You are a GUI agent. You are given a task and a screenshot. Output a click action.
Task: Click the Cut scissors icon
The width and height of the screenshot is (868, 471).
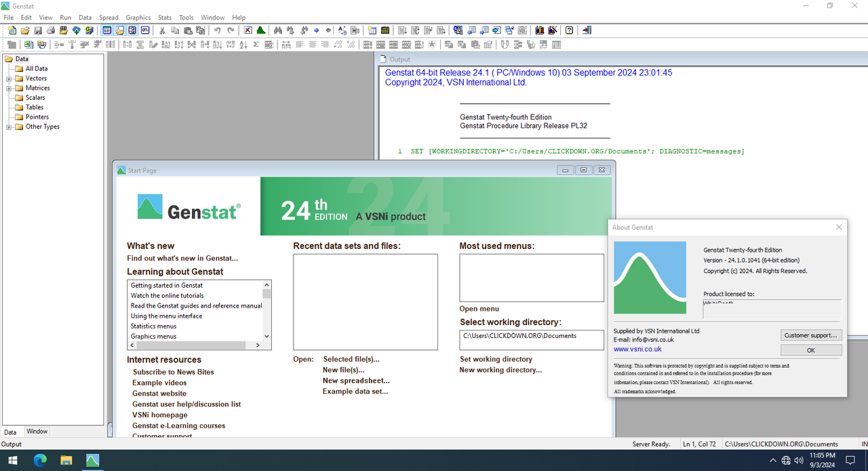162,31
